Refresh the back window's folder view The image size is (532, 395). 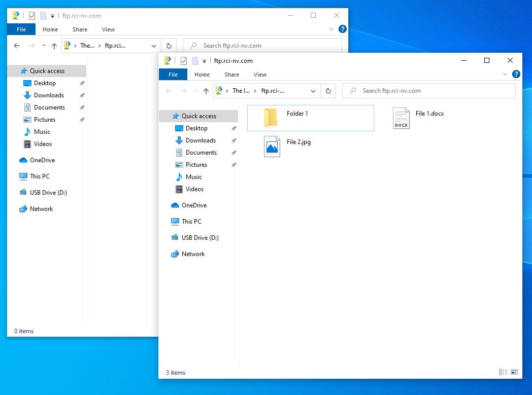click(169, 46)
